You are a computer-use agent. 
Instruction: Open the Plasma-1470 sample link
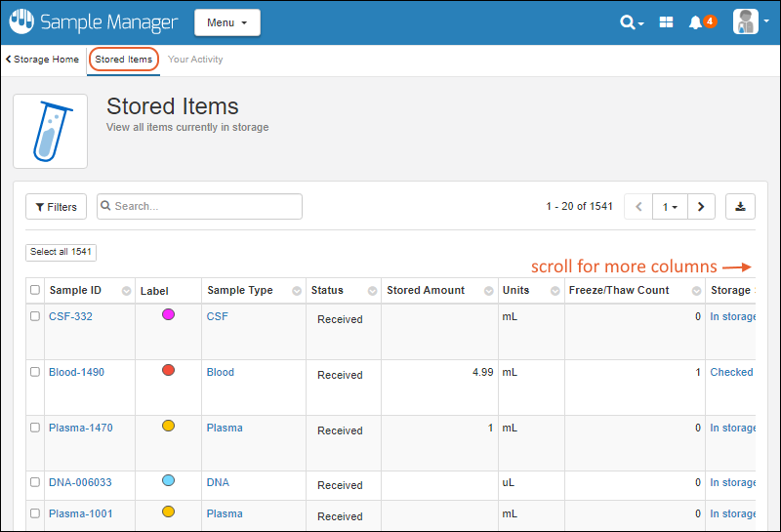(x=77, y=428)
